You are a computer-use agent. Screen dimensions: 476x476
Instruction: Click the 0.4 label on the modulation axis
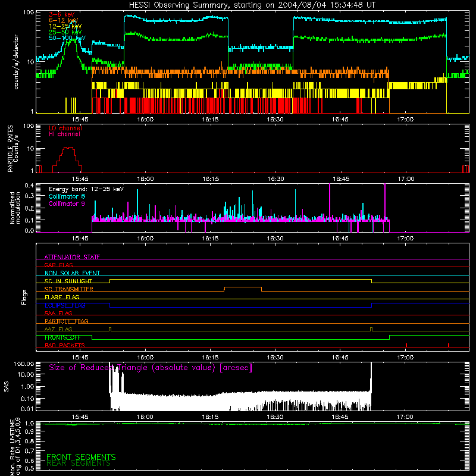[x=29, y=185]
